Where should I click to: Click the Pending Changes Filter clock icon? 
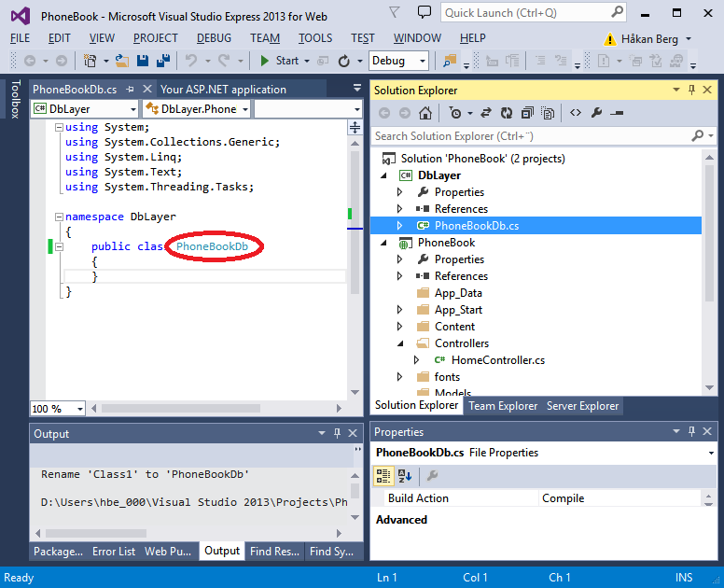coord(455,113)
